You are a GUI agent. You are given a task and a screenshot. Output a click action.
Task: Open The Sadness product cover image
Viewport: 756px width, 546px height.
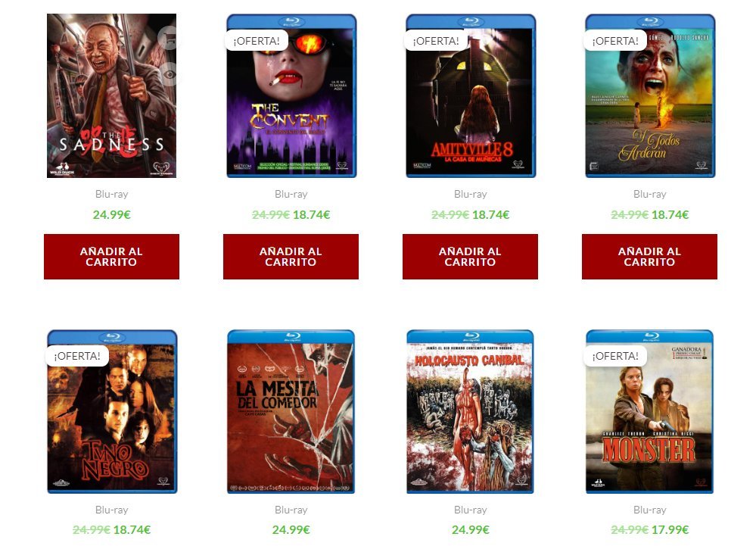[x=111, y=95]
